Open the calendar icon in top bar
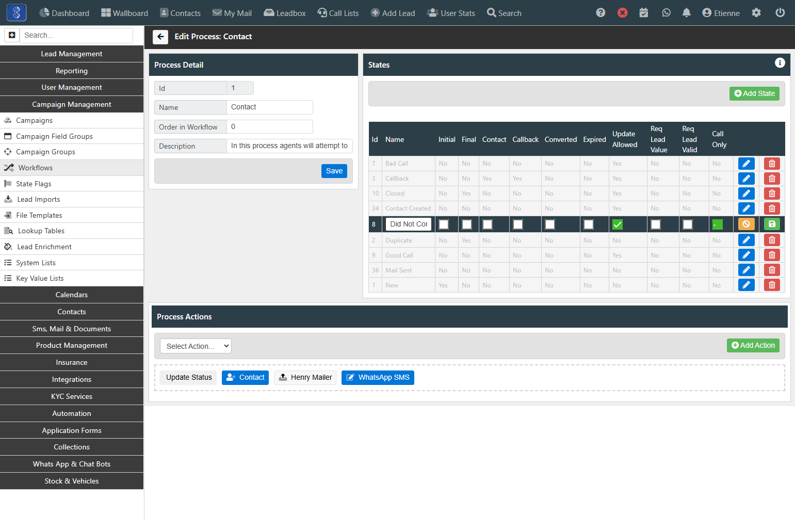The width and height of the screenshot is (795, 532). [644, 13]
